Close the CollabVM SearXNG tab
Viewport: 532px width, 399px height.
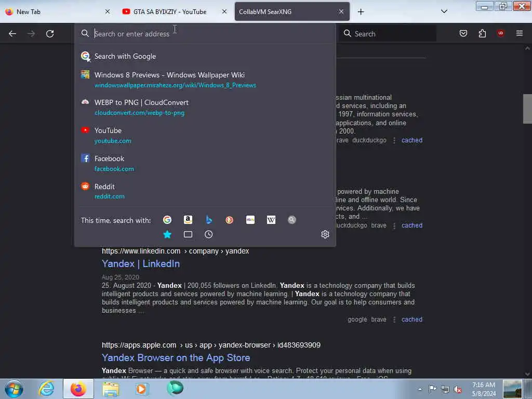pos(341,11)
